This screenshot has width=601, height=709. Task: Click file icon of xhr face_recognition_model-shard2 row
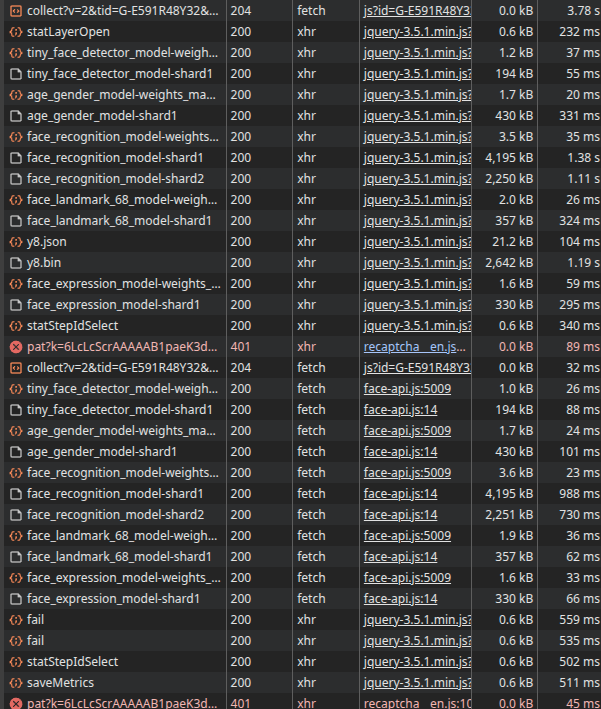[x=15, y=179]
